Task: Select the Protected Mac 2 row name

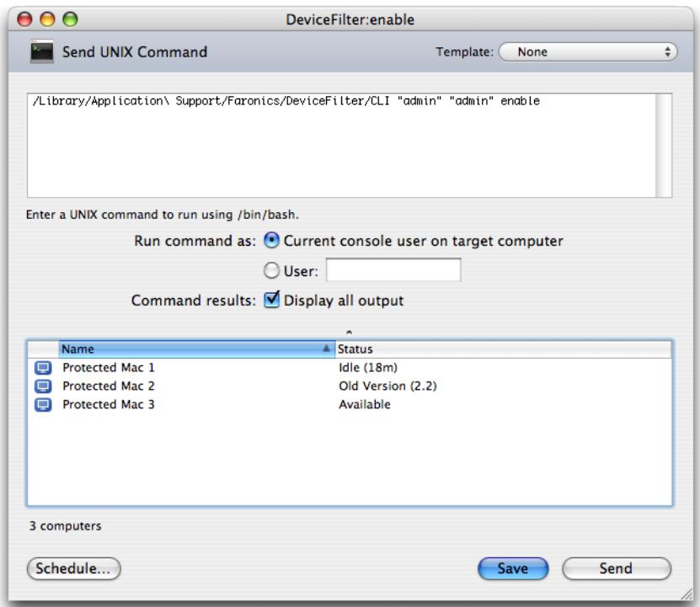Action: pos(109,386)
